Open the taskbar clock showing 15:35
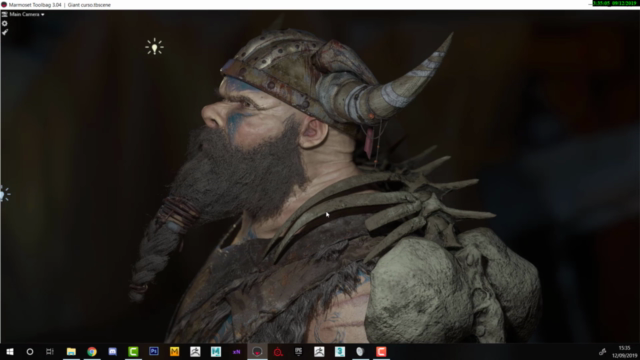This screenshot has height=360, width=640. click(624, 351)
